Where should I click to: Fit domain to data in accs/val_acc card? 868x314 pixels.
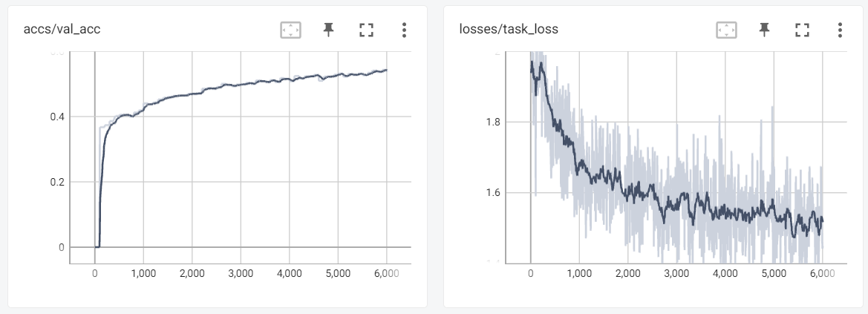coord(290,30)
